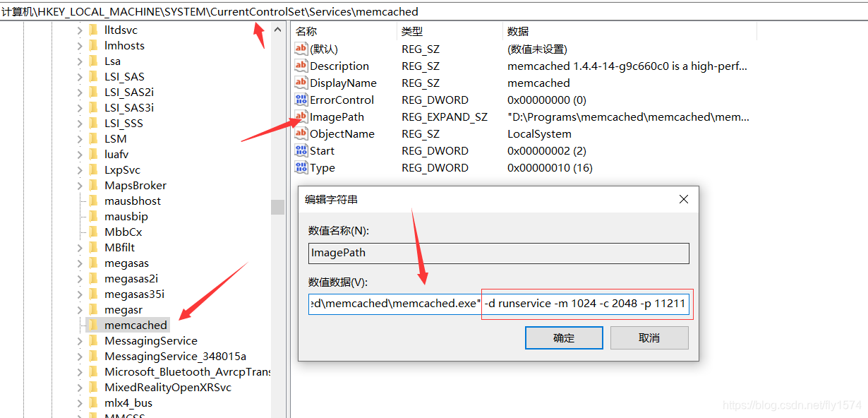Click the folder icon beside MBfilt
Image resolution: width=868 pixels, height=418 pixels.
pos(94,248)
